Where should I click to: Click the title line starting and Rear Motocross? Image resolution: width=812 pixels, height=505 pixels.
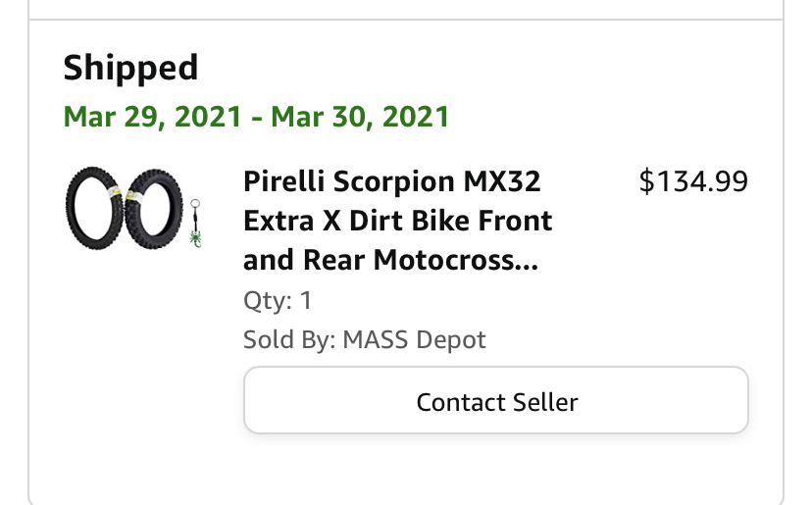[x=390, y=260]
